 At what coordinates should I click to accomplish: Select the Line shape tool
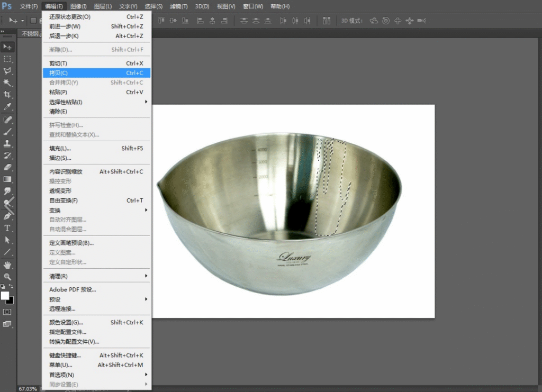7,252
